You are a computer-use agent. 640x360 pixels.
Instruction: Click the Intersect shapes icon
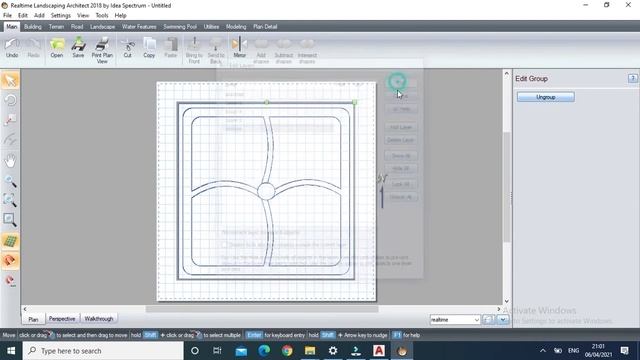tap(307, 50)
